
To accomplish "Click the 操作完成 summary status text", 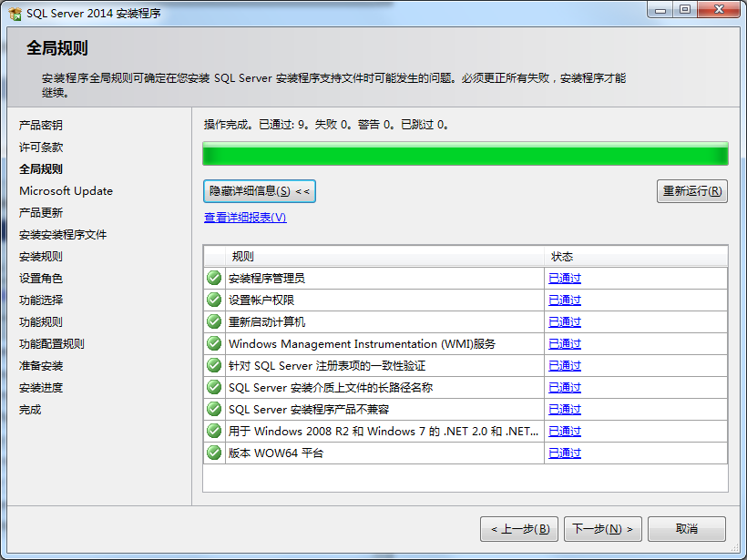I will [x=326, y=125].
